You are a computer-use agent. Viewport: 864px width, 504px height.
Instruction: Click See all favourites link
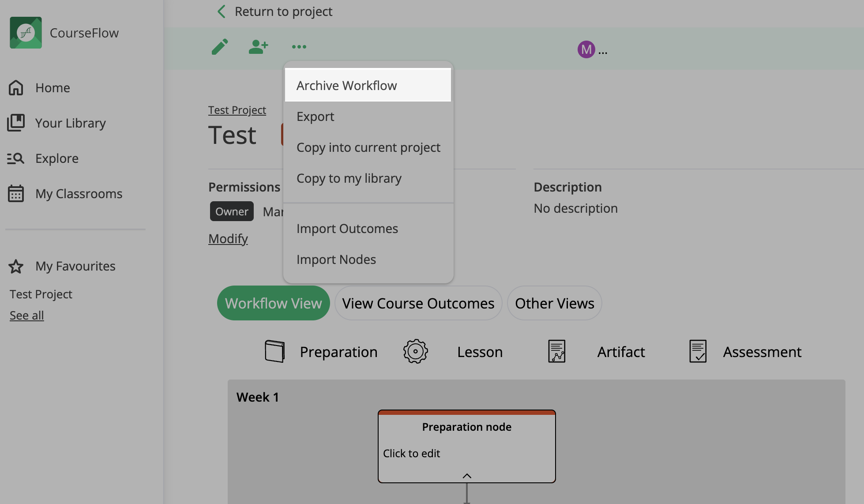27,316
